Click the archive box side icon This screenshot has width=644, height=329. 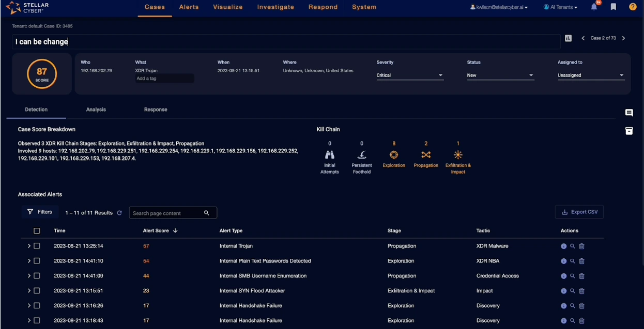pos(629,131)
